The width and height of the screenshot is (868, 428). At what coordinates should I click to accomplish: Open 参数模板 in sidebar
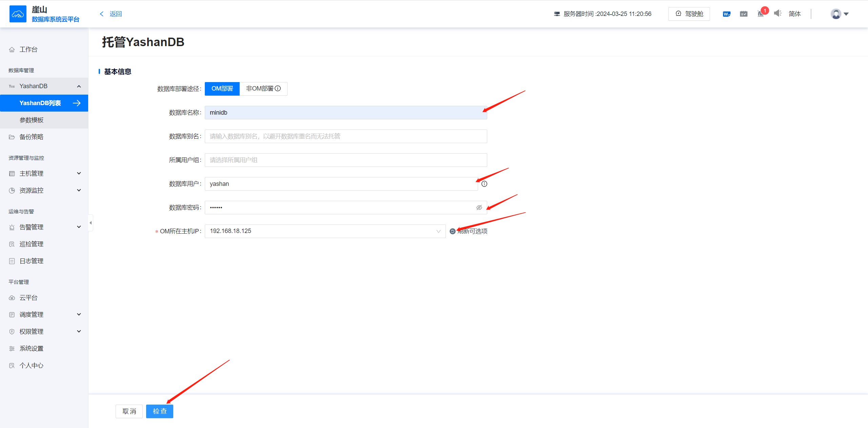[32, 120]
